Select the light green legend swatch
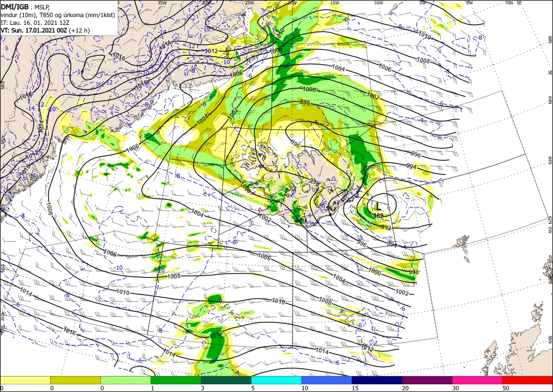Image resolution: width=553 pixels, height=392 pixels. coord(126,380)
